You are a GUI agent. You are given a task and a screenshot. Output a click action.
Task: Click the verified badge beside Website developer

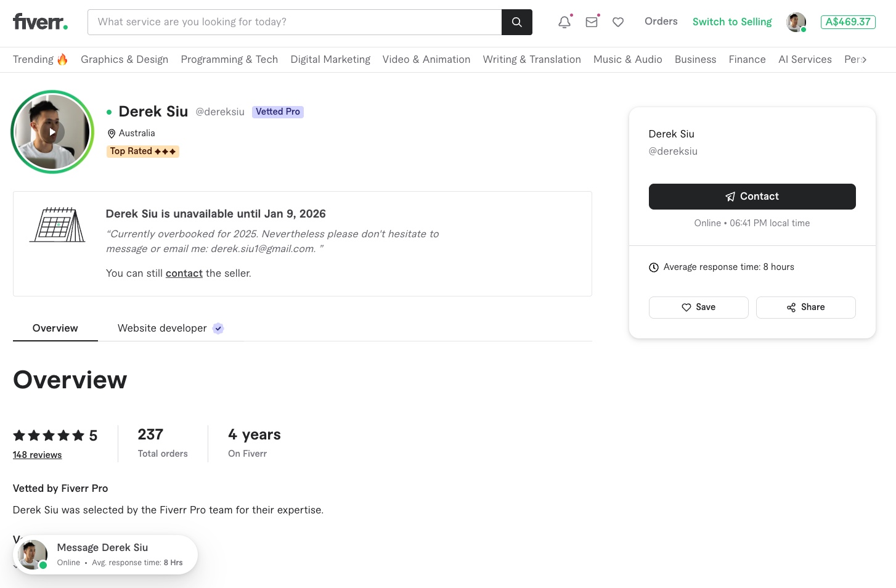click(218, 329)
